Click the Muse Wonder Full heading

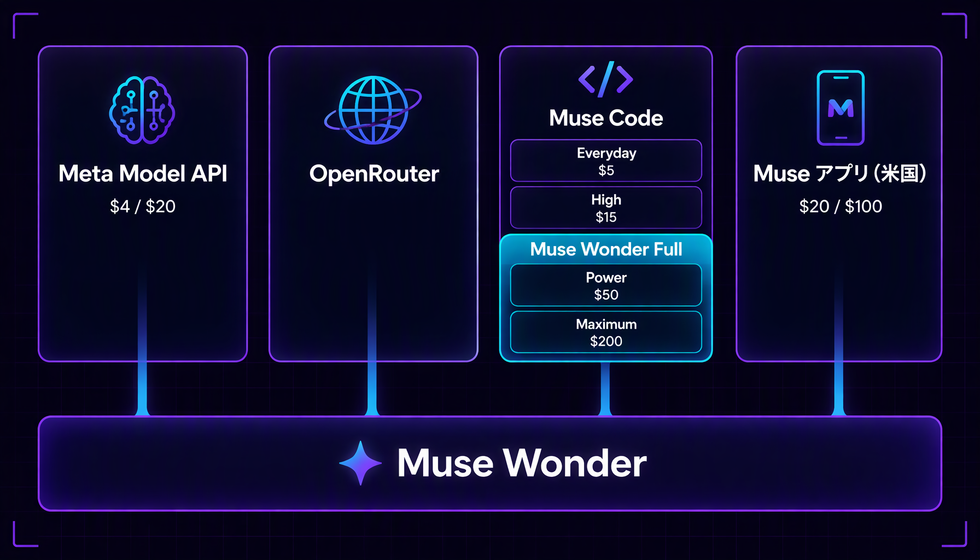pyautogui.click(x=606, y=249)
